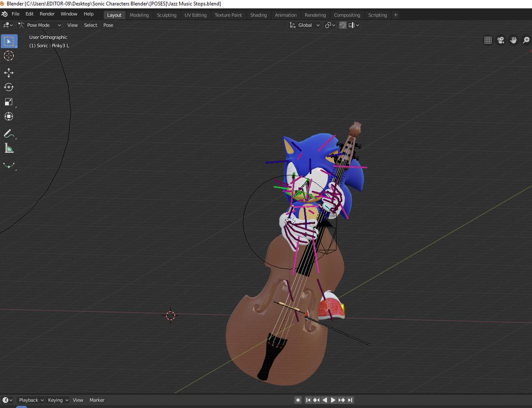Open the Keying dropdown
This screenshot has height=408, width=532.
pyautogui.click(x=58, y=400)
